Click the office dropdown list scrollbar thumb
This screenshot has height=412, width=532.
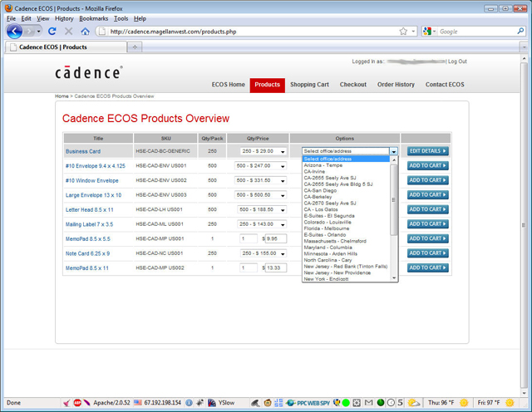pos(393,199)
